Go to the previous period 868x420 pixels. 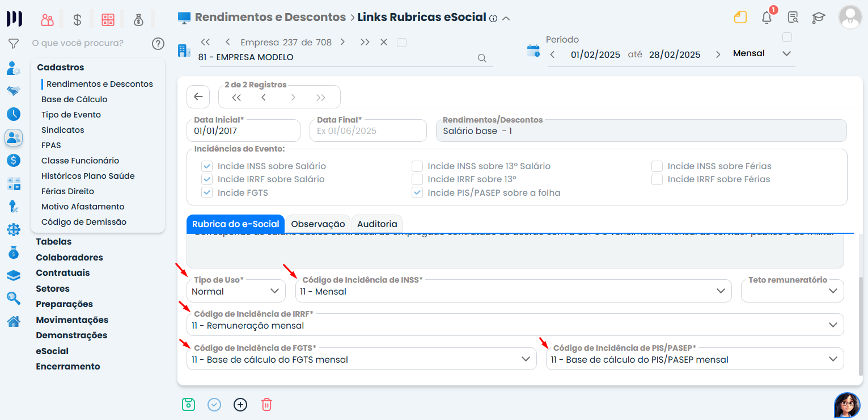click(553, 55)
